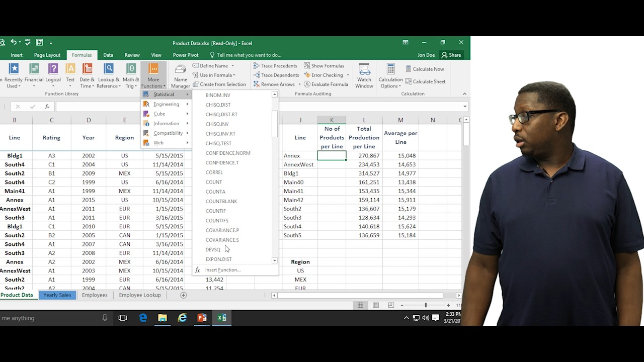Click Trace Dependents
This screenshot has width=644, height=362.
[276, 75]
